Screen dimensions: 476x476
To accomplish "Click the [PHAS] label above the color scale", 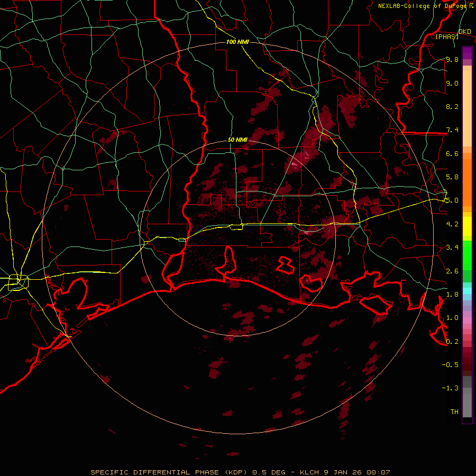I will [447, 36].
